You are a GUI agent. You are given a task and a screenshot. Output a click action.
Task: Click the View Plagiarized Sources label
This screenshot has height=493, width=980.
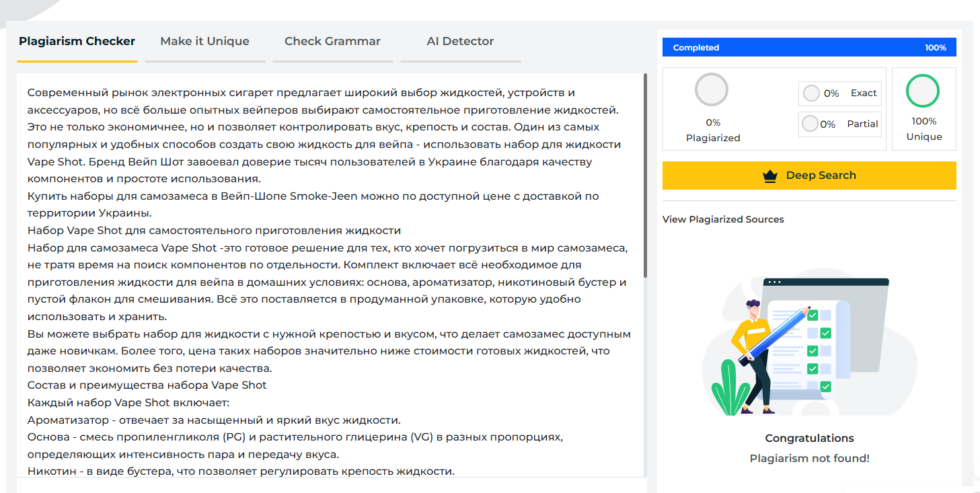click(723, 219)
